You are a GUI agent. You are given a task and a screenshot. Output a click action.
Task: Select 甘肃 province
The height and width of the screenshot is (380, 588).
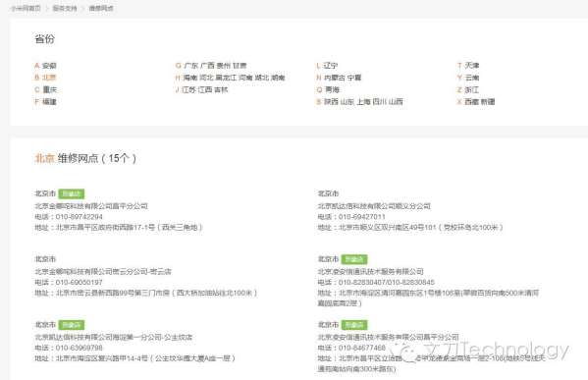pos(240,66)
